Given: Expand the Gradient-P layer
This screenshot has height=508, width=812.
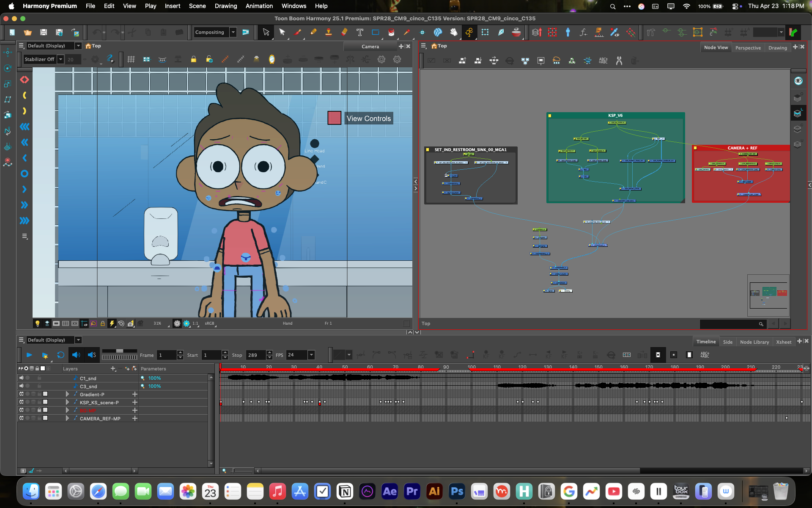Looking at the screenshot, I should pos(67,394).
